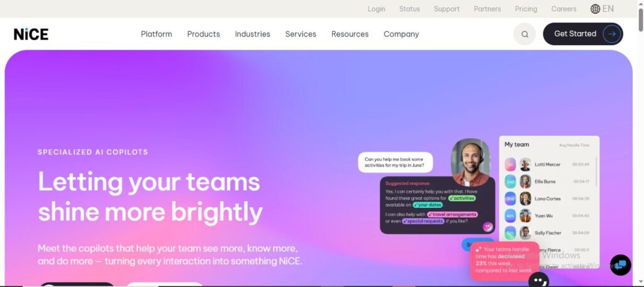Click the Login link
Screen dimensions: 644x287
(x=376, y=9)
